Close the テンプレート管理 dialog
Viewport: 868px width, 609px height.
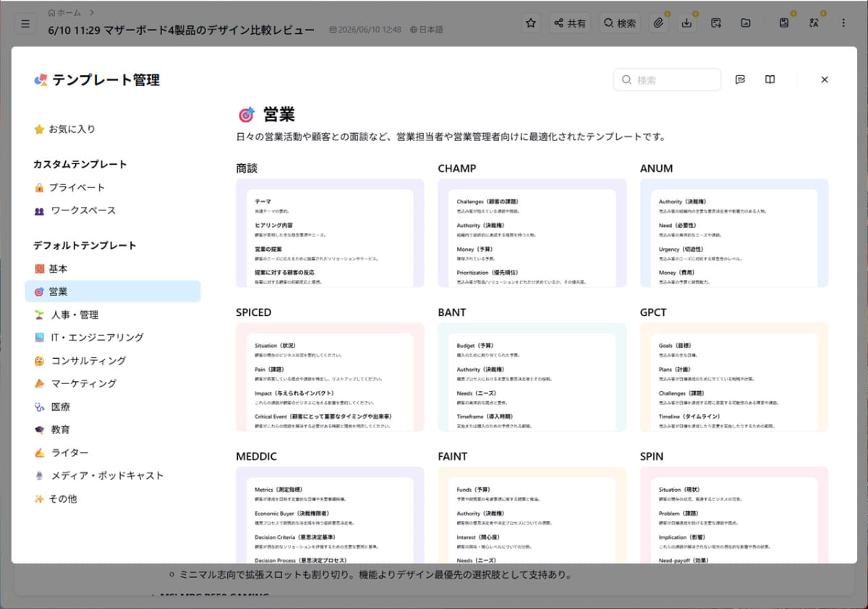pos(825,80)
